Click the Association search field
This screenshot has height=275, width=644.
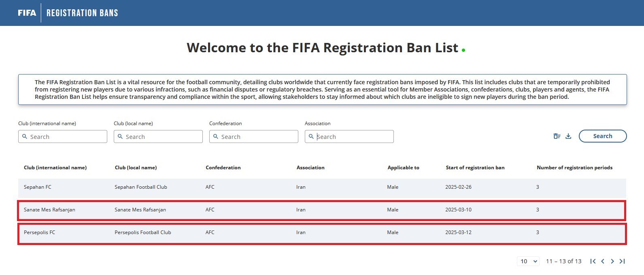[349, 136]
